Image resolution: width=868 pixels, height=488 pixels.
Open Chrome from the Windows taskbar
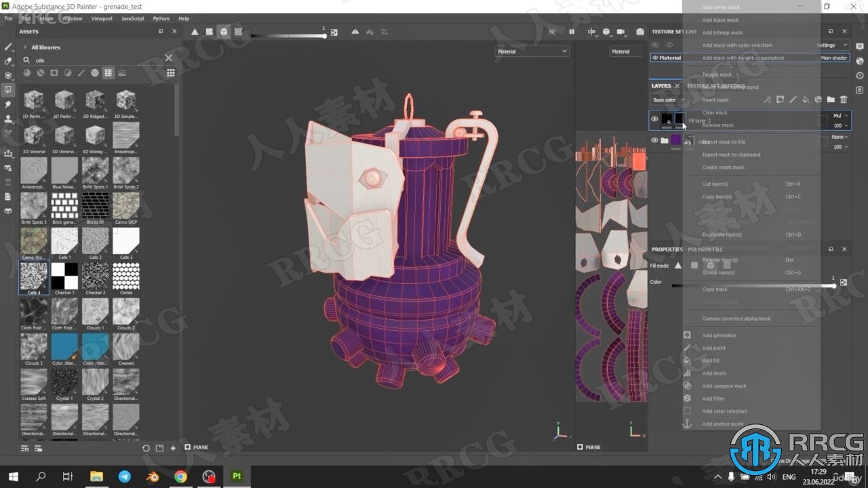(x=180, y=476)
